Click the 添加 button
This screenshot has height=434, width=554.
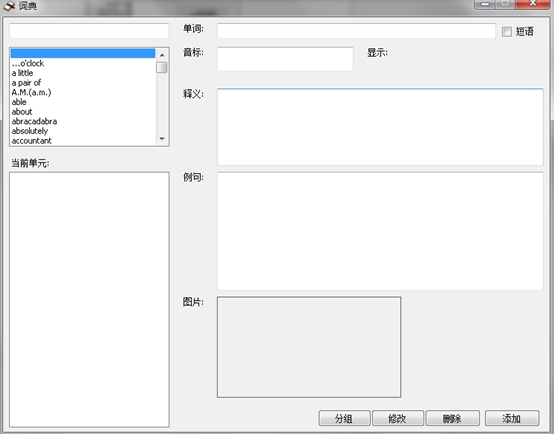[512, 418]
